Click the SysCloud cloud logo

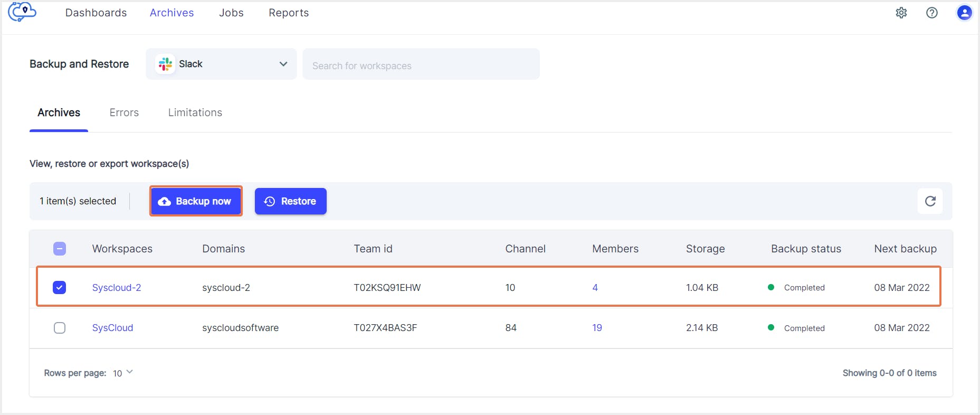(x=22, y=12)
